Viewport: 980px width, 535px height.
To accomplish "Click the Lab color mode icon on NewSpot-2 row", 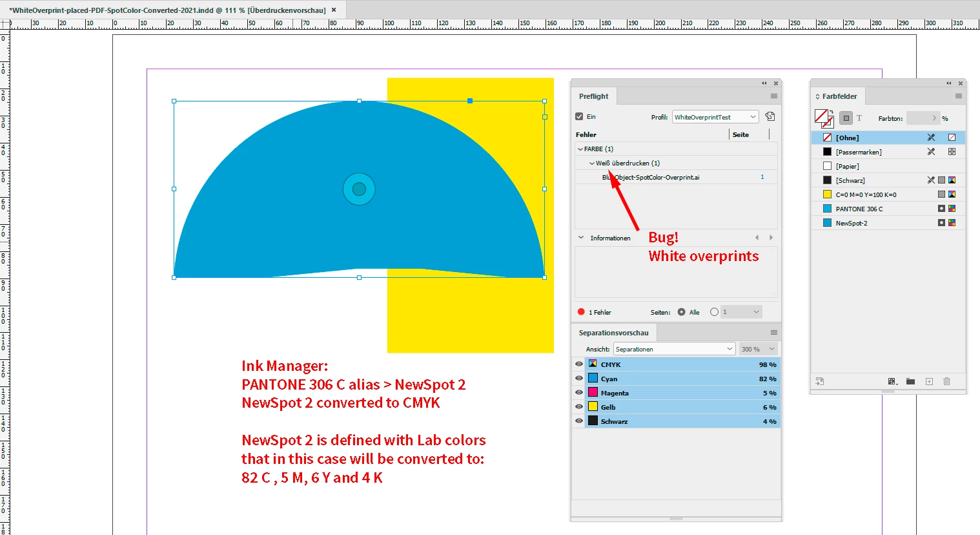I will pyautogui.click(x=952, y=223).
